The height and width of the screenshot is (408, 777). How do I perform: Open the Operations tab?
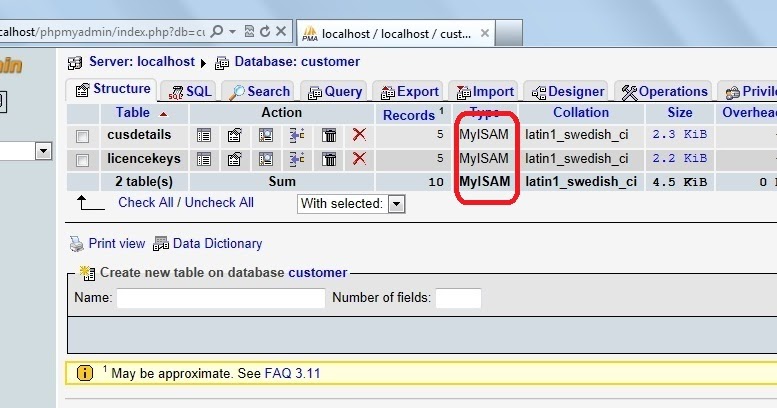664,92
